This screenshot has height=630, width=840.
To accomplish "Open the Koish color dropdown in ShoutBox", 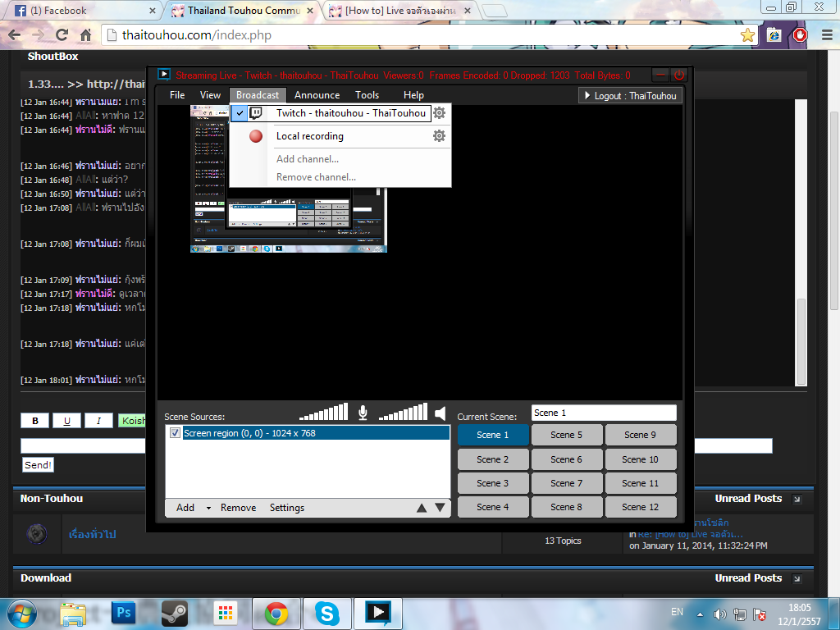I will (132, 421).
